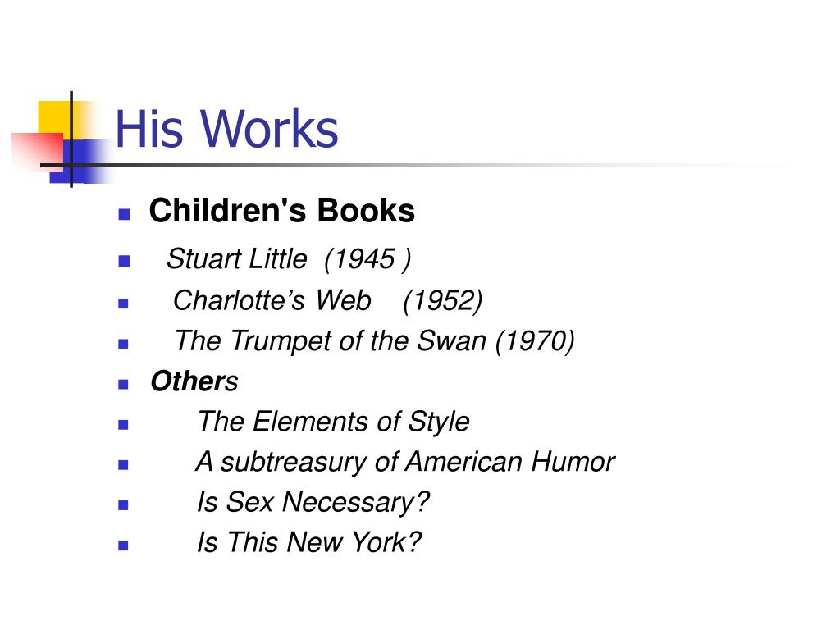Click the bullet beside Is This New York?
The width and height of the screenshot is (840, 630).
click(123, 546)
